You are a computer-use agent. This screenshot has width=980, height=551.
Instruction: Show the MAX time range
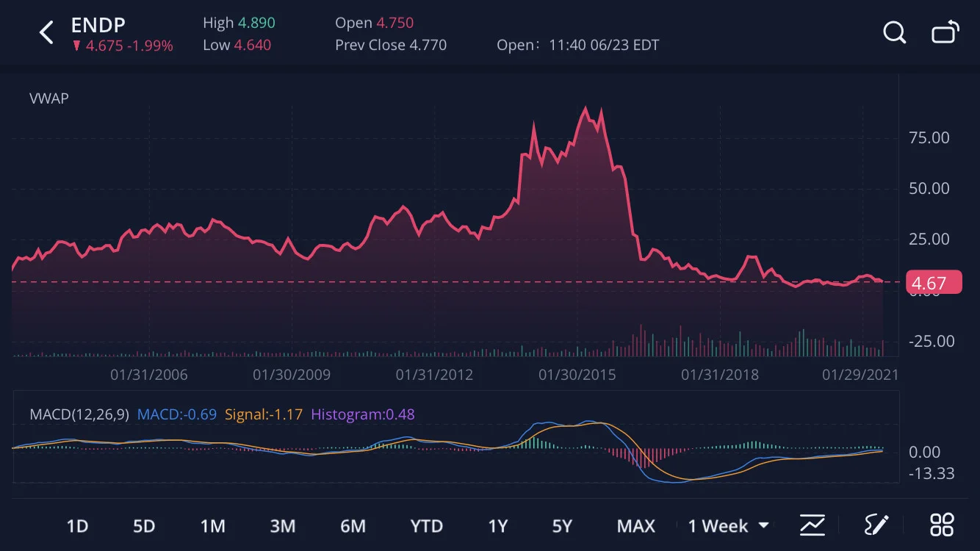click(x=635, y=526)
